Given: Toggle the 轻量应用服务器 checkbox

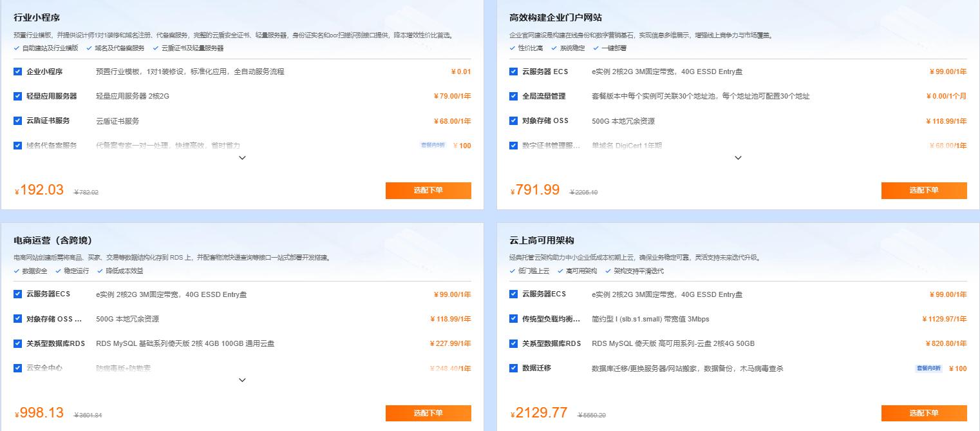Looking at the screenshot, I should point(18,96).
